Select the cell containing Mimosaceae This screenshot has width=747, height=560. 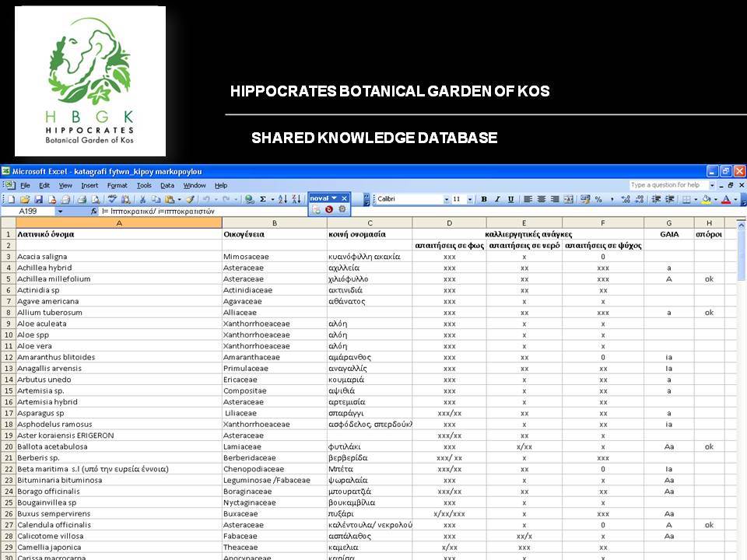275,257
